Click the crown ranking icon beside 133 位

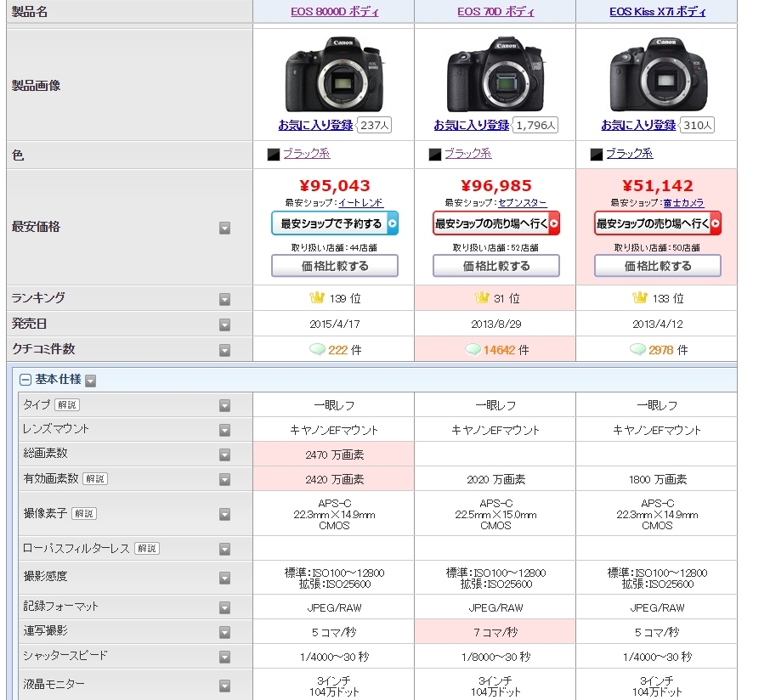640,297
